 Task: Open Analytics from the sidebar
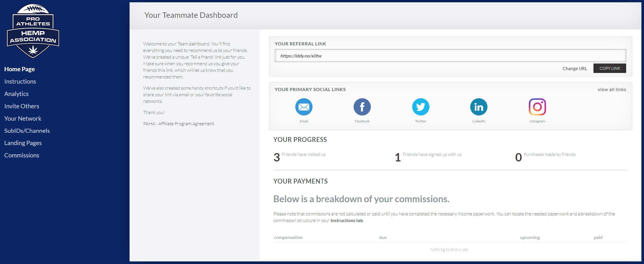16,94
